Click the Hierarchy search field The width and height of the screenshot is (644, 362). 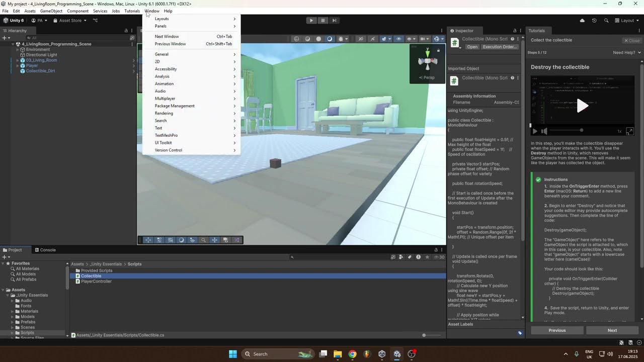pyautogui.click(x=78, y=38)
